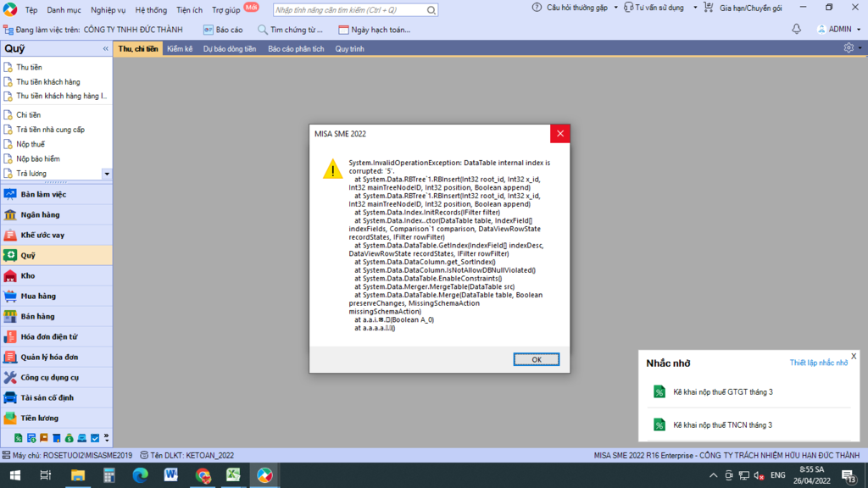Image resolution: width=868 pixels, height=488 pixels.
Task: Open the Khế ước vay module
Action: 57,236
